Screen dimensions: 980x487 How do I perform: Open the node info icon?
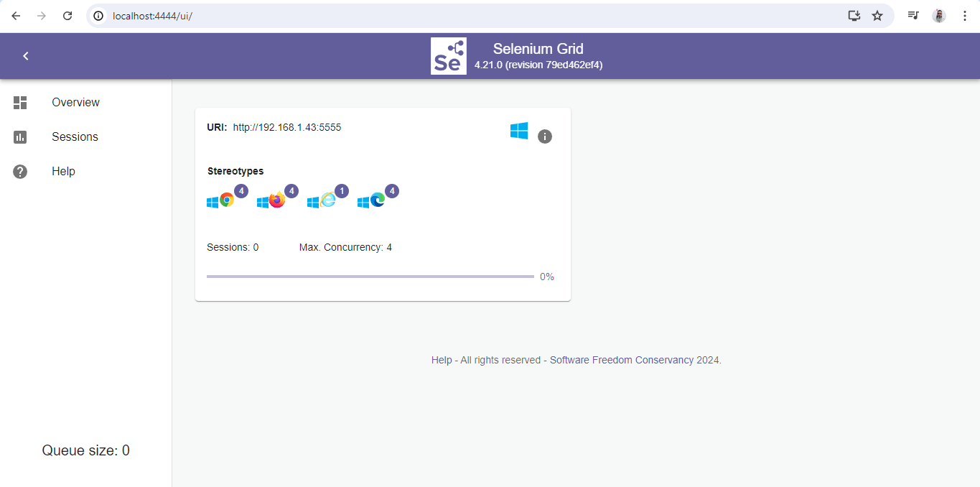coord(545,136)
